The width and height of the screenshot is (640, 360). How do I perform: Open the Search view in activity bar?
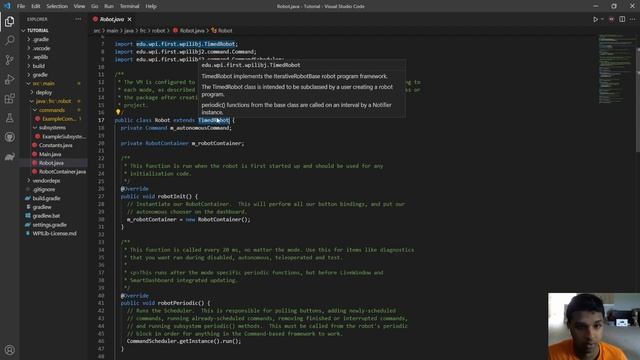9,40
